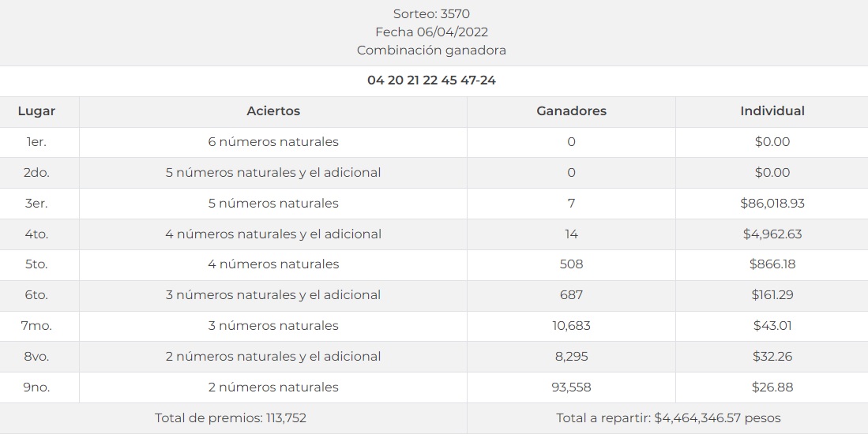Click the Lugar column header

(36, 111)
